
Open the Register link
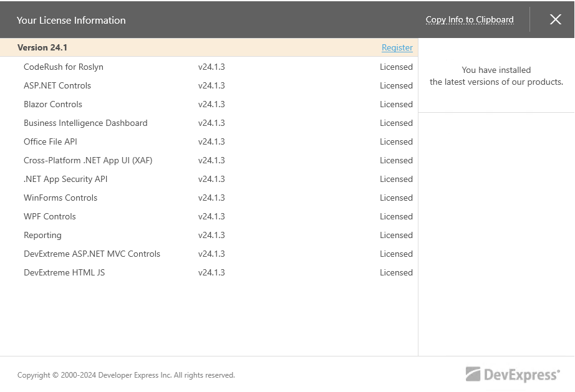pyautogui.click(x=397, y=47)
